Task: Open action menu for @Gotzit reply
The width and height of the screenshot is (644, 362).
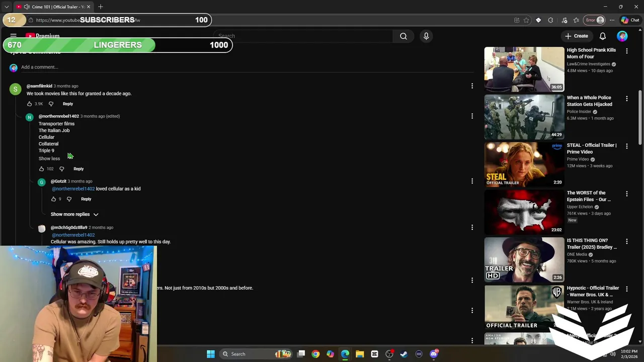Action: [x=472, y=181]
